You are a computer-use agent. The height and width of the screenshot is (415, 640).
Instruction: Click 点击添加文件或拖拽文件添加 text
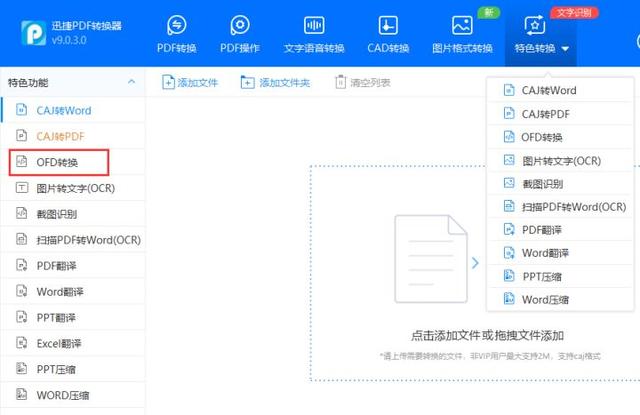coord(487,335)
